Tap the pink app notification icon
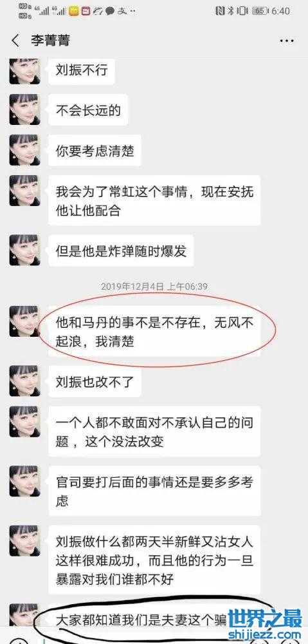Screen dimensions: 308x644 pyautogui.click(x=86, y=11)
